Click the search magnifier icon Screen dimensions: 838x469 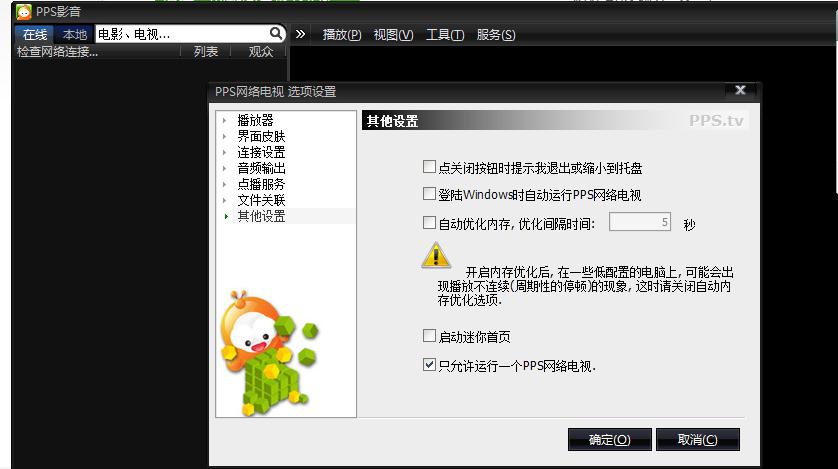click(x=276, y=34)
